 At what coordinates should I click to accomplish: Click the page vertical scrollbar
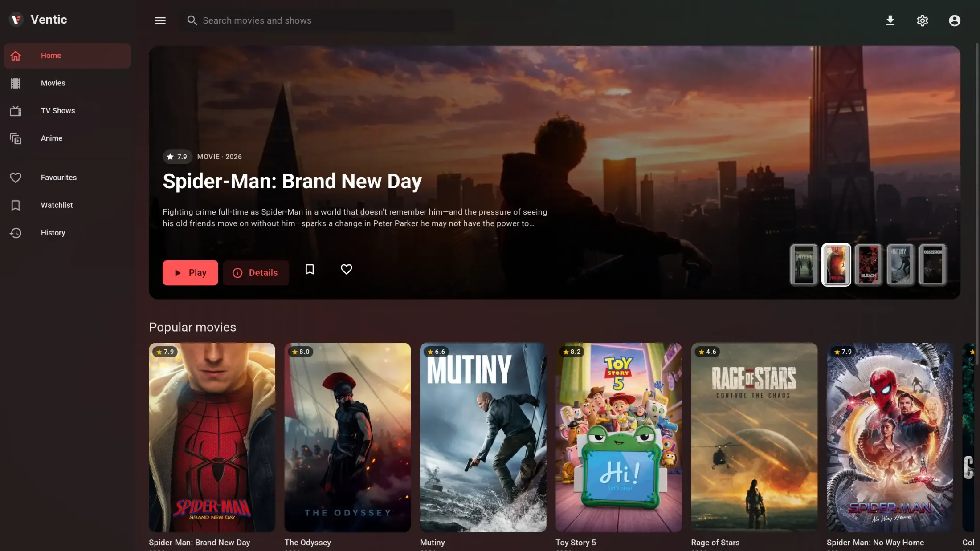pos(977,205)
